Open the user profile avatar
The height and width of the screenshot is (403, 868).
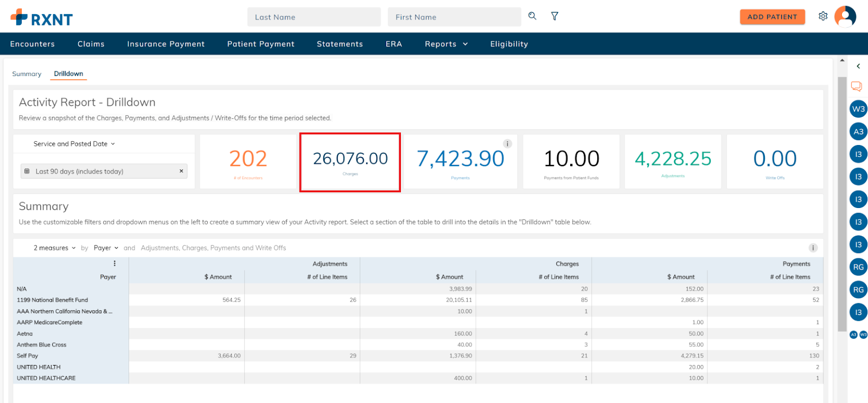[845, 16]
